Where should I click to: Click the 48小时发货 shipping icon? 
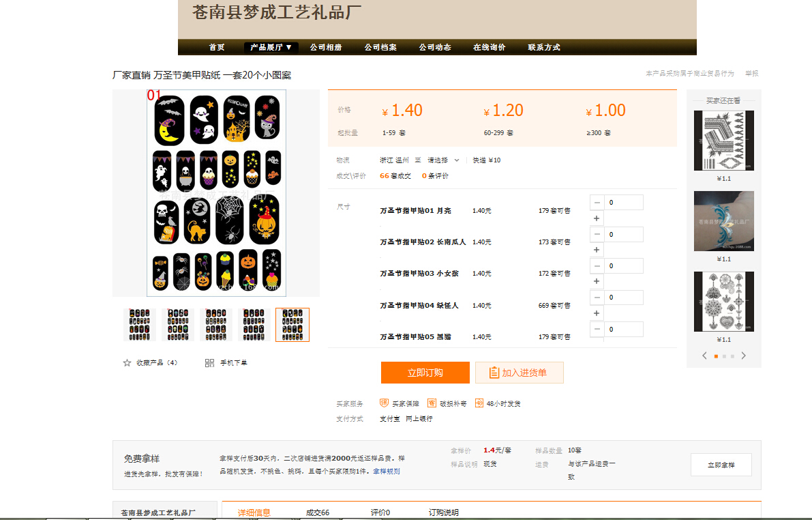pyautogui.click(x=479, y=403)
